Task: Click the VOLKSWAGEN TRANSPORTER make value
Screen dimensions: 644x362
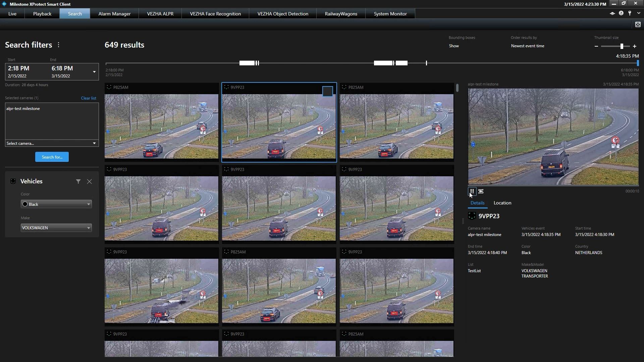Action: 535,274
